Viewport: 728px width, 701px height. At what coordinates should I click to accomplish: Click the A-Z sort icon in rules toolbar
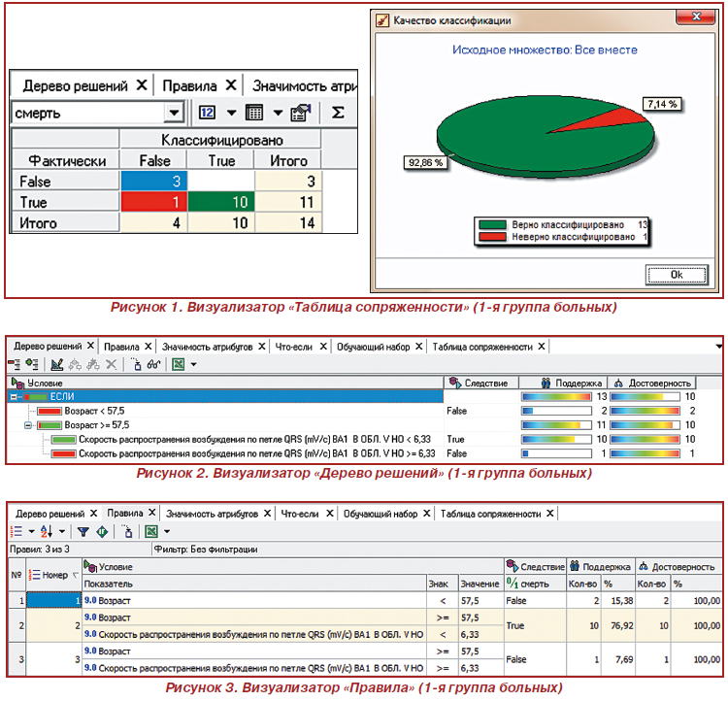tap(47, 531)
